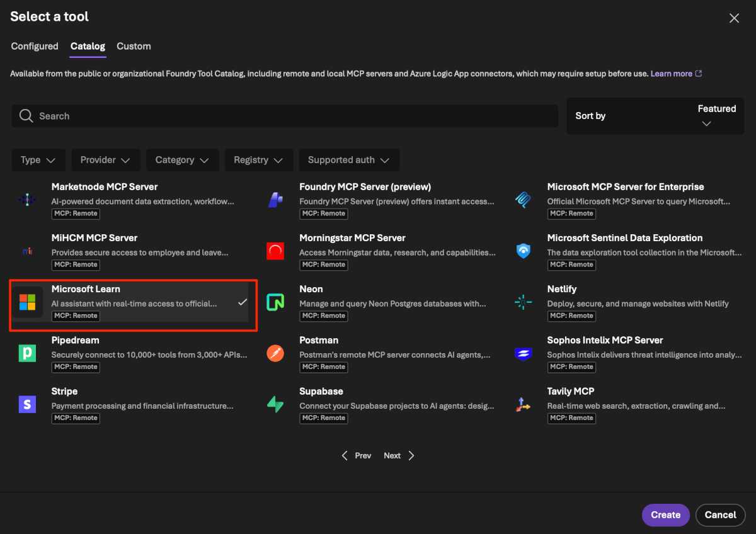Focus the Search input field
Screen dimensions: 756x534
click(285, 116)
